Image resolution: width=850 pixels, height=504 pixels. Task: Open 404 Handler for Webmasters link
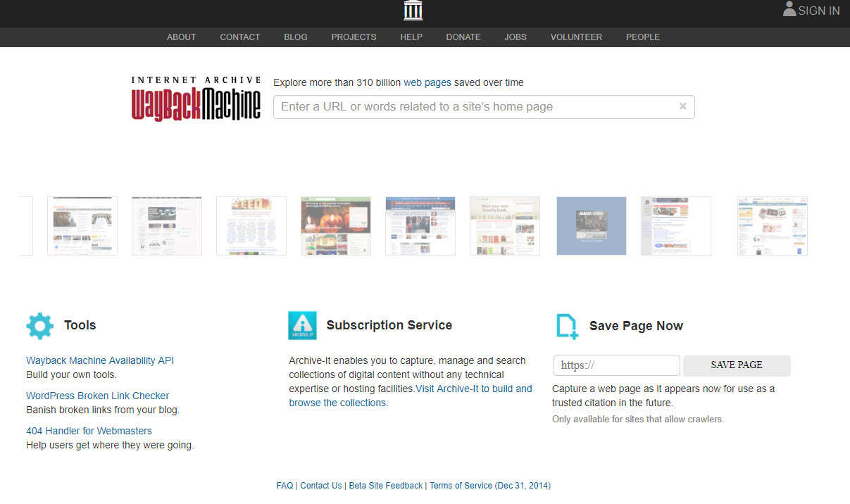(89, 431)
